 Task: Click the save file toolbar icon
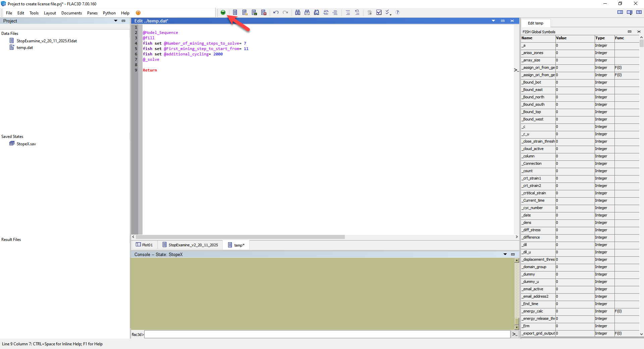pyautogui.click(x=254, y=12)
